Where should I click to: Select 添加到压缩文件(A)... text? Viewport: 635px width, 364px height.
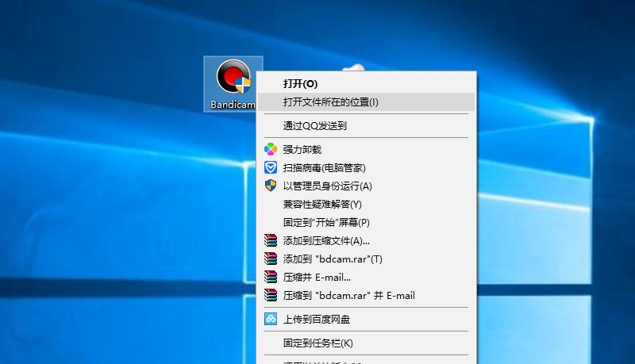coord(326,241)
